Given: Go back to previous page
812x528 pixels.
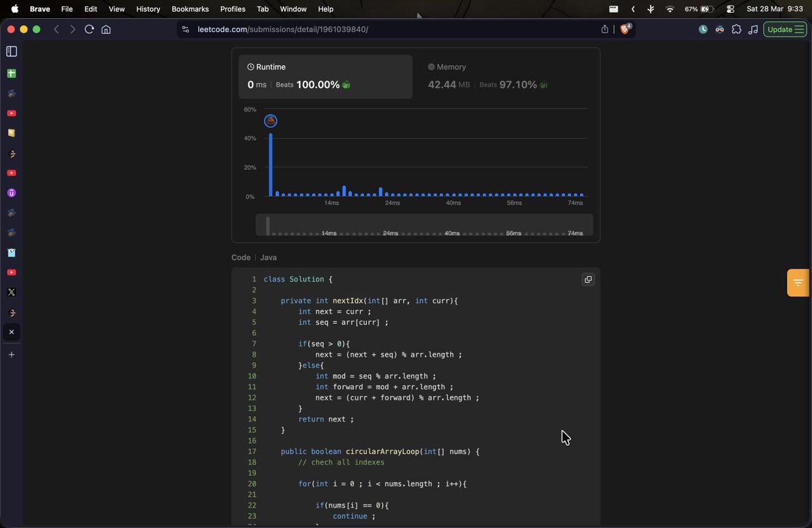Looking at the screenshot, I should (x=56, y=29).
